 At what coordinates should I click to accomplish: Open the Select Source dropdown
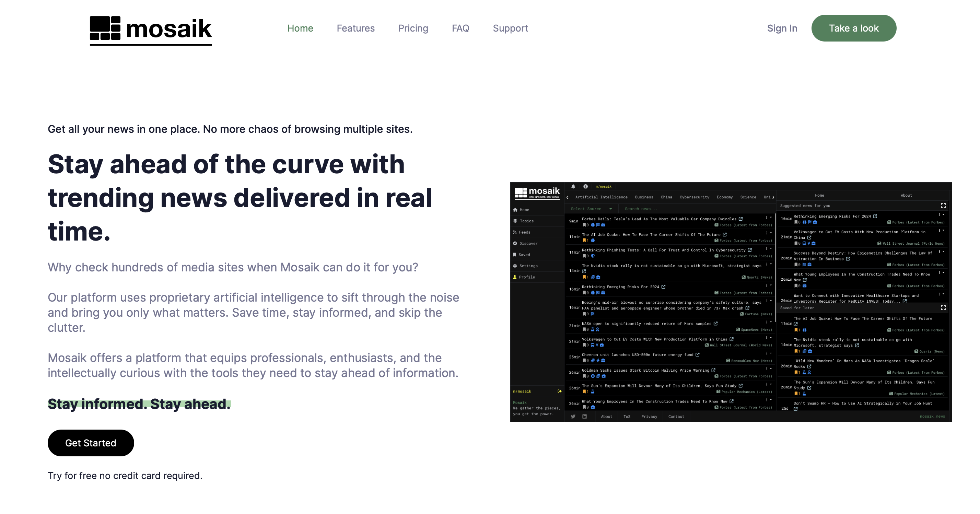coord(591,209)
